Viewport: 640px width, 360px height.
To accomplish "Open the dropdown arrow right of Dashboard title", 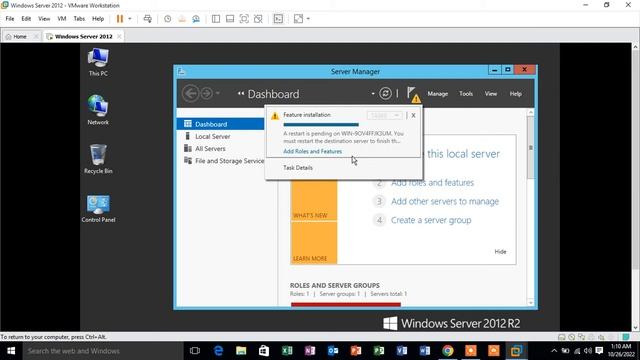I will click(x=373, y=93).
